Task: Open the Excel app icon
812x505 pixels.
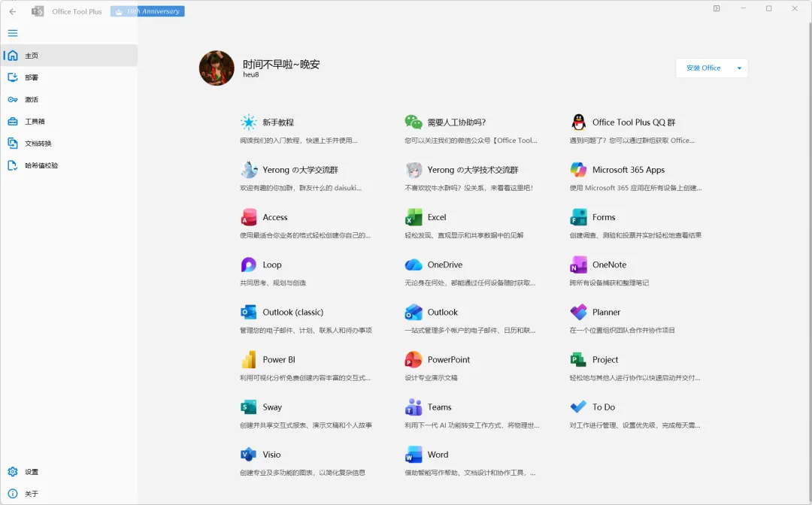Action: click(414, 217)
